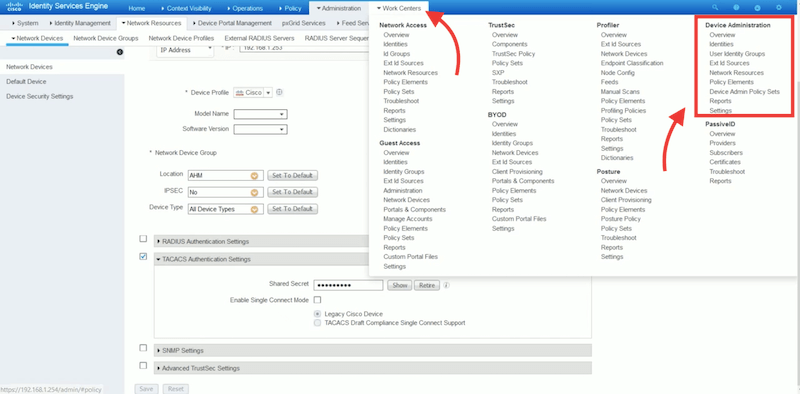Enable the RADIUS Authentication Settings checkbox
Viewport: 800px width, 394px height.
pos(143,238)
